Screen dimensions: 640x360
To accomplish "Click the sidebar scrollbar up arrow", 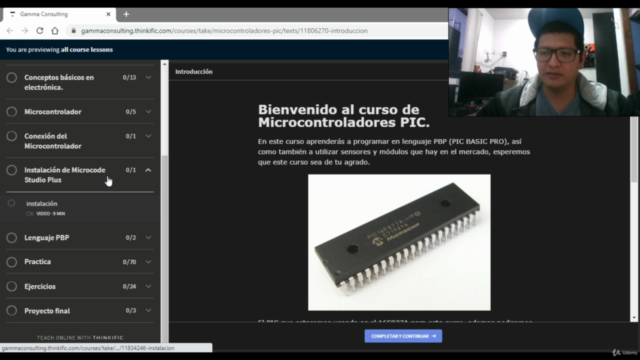I will 164,64.
